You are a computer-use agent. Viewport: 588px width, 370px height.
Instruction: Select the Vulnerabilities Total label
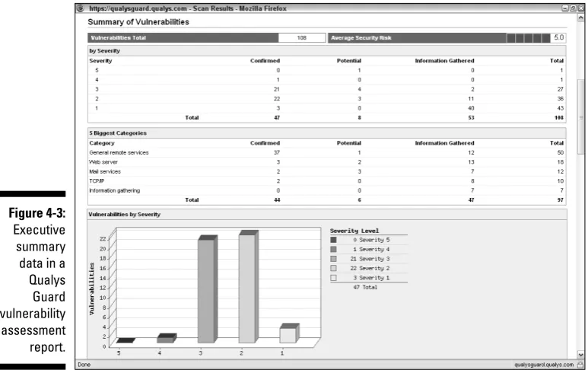[x=118, y=37]
